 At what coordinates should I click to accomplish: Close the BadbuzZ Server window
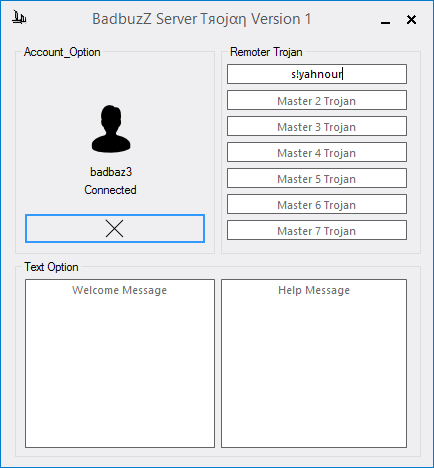pos(411,20)
